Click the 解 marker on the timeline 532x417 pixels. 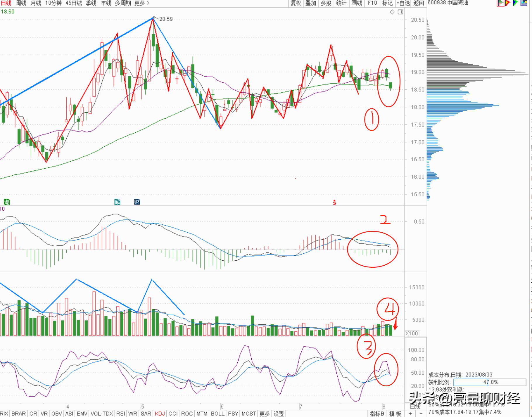(117, 202)
